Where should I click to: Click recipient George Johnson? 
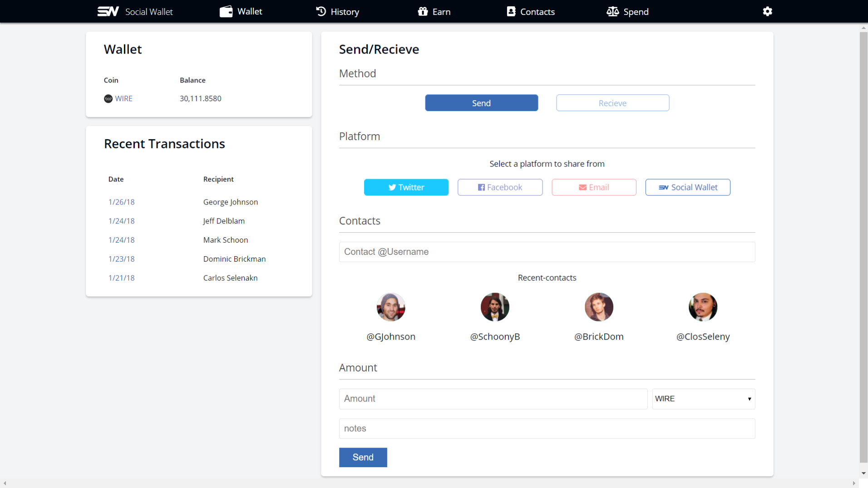click(x=230, y=202)
